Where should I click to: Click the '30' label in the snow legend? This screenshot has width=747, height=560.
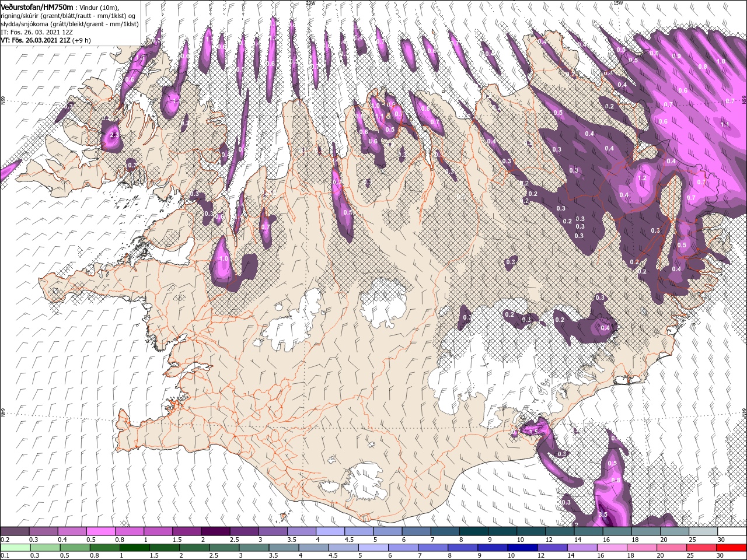coord(721,540)
